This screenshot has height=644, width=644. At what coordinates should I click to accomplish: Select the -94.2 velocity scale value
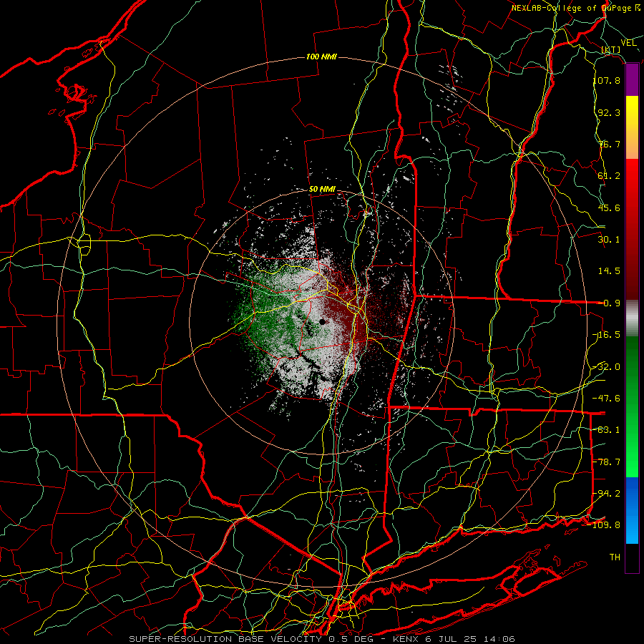(x=607, y=494)
